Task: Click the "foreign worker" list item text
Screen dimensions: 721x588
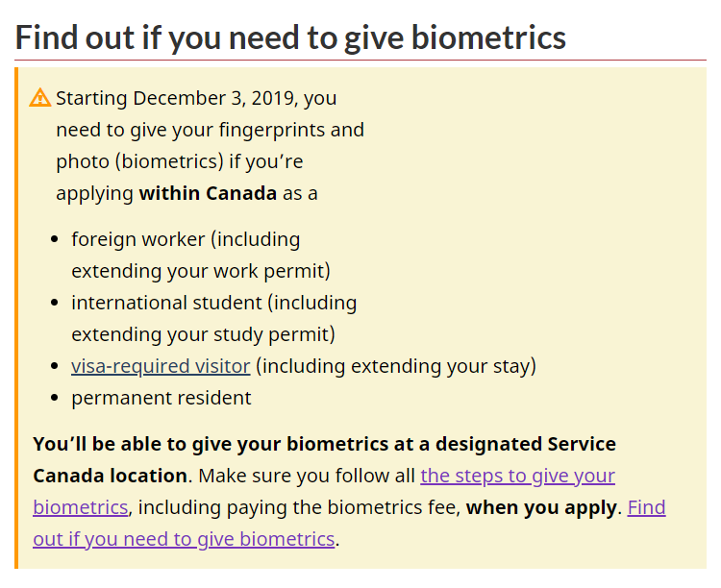Action: pos(137,239)
